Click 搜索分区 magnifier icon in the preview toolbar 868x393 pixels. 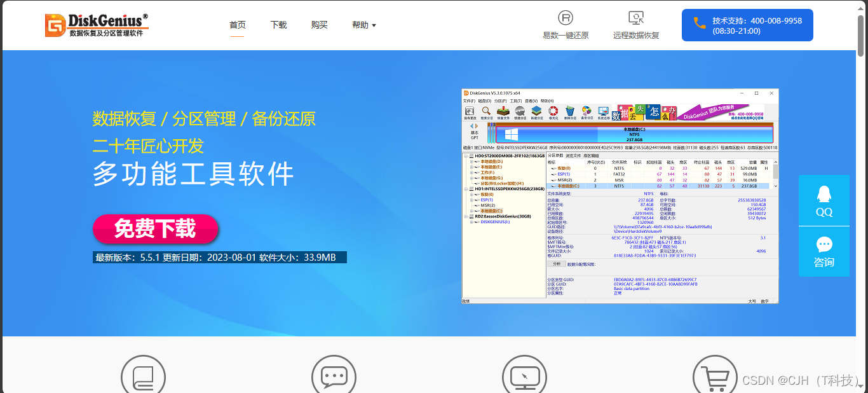click(486, 113)
